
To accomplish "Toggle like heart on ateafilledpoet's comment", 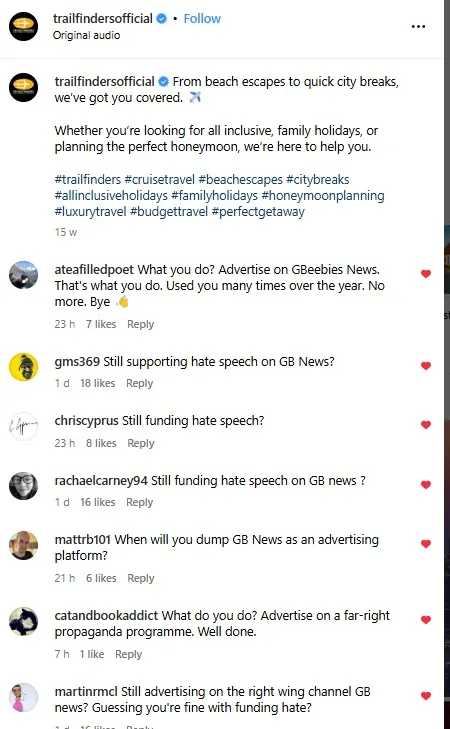I will [425, 274].
